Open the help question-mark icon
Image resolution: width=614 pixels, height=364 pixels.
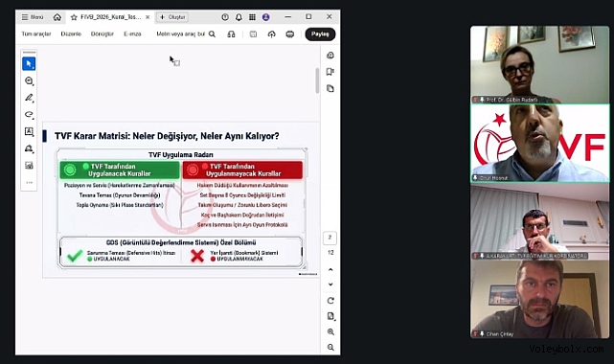(225, 17)
